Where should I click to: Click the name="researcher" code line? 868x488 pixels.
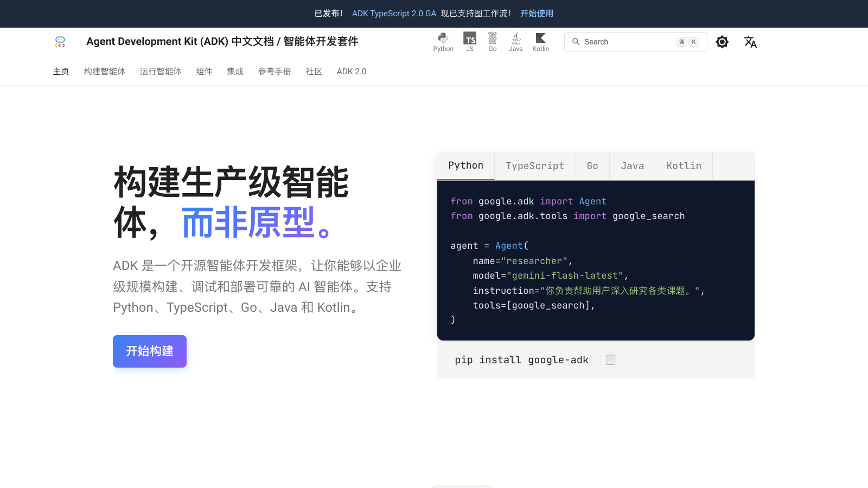522,261
